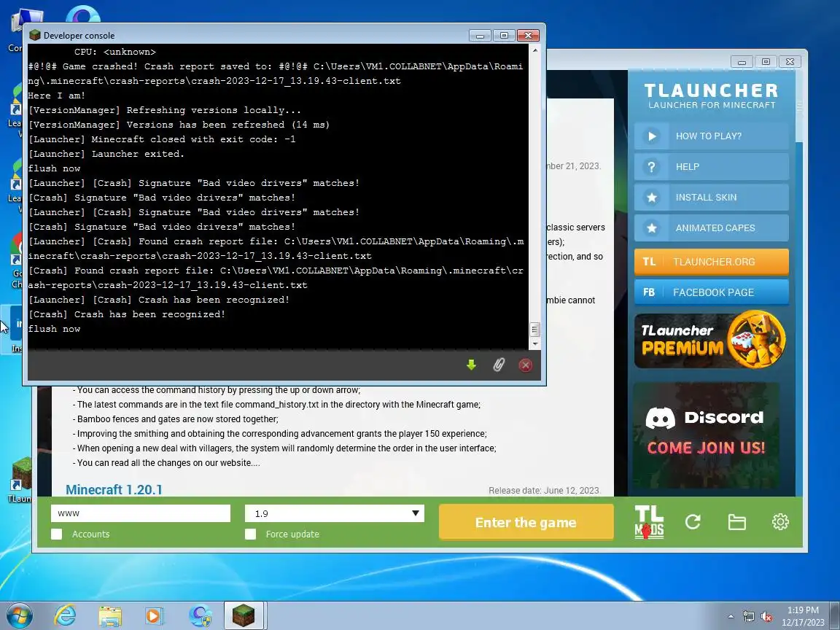Open TLauncher settings gear icon
The height and width of the screenshot is (630, 840).
(780, 522)
